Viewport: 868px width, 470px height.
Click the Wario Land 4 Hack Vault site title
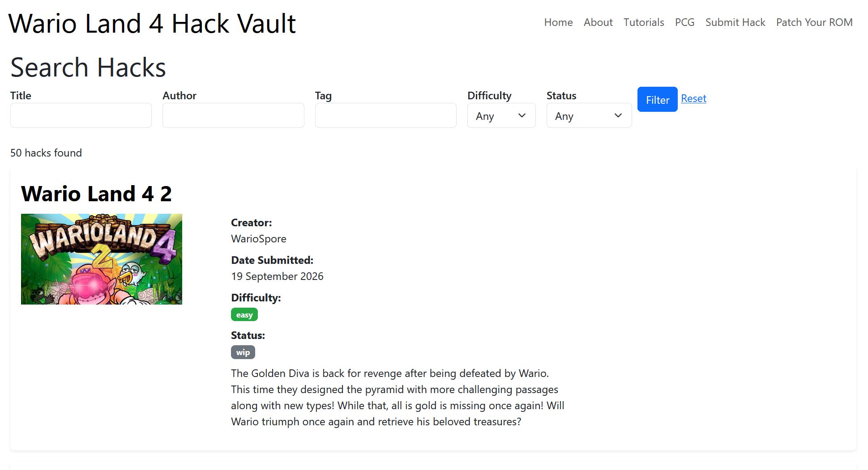(x=152, y=23)
